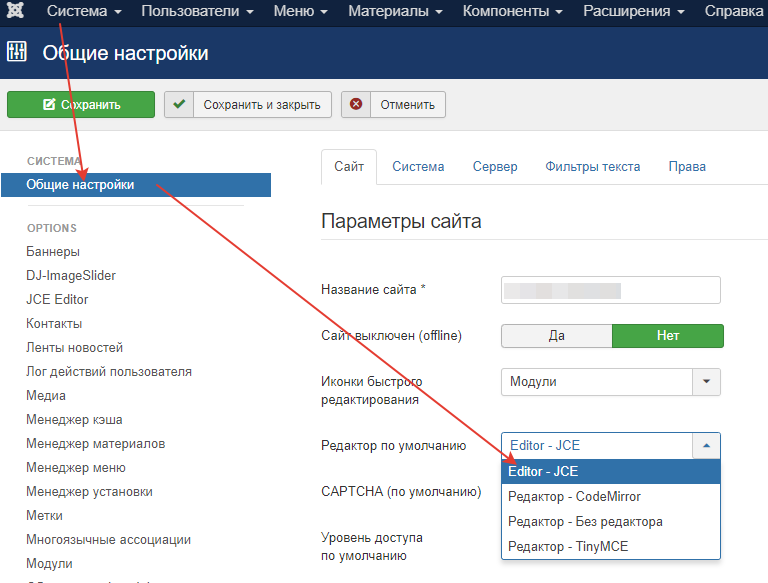This screenshot has width=768, height=583.
Task: Click the Общие настройки grid icon in header
Action: [17, 53]
